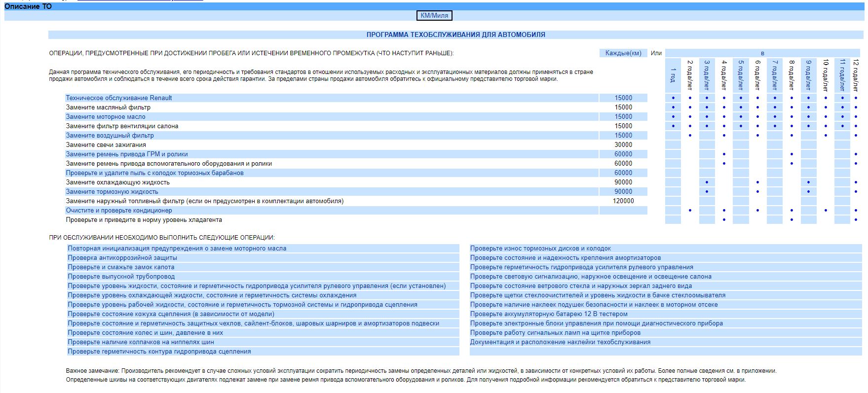Image resolution: width=868 pixels, height=393 pixels.
Task: Open 'Документация и расположение наклейки техобслуживания'
Action: coord(560,342)
